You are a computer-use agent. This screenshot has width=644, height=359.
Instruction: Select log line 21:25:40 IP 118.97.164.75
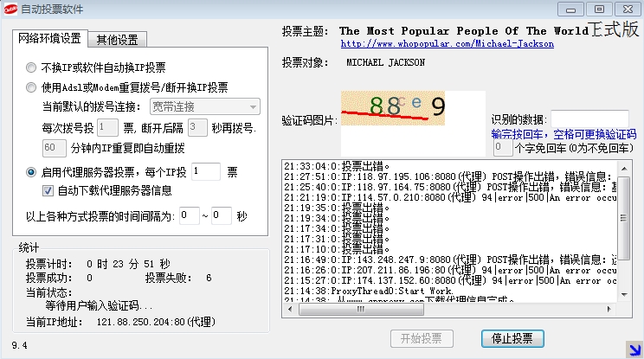point(450,187)
